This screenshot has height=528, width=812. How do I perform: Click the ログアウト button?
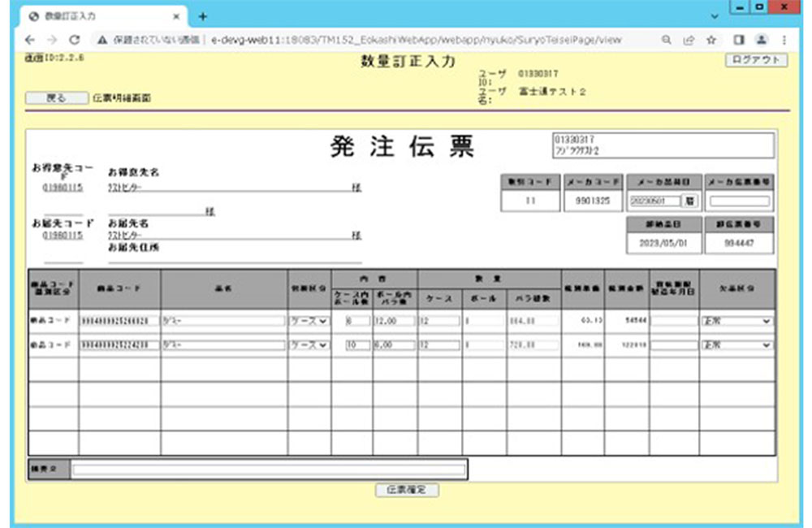tap(756, 60)
